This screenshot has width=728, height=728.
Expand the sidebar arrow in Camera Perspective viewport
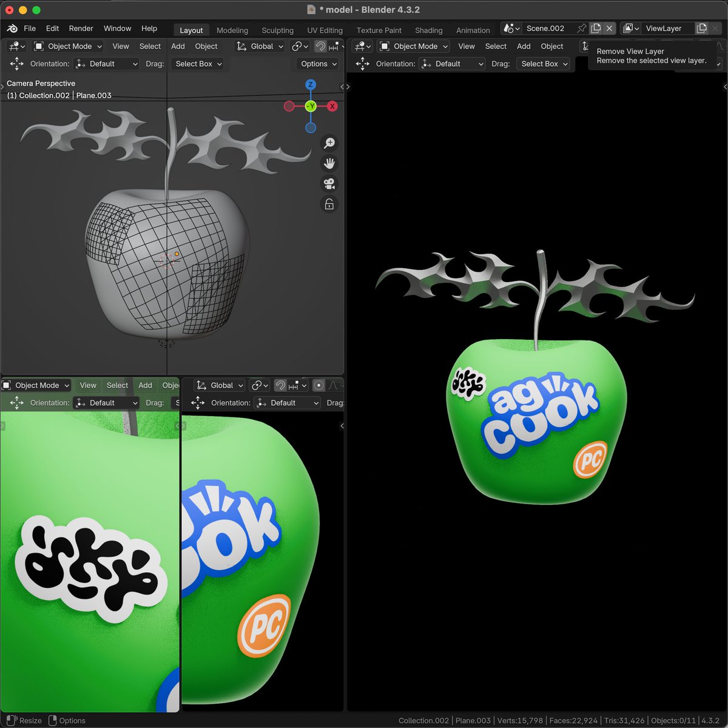342,87
